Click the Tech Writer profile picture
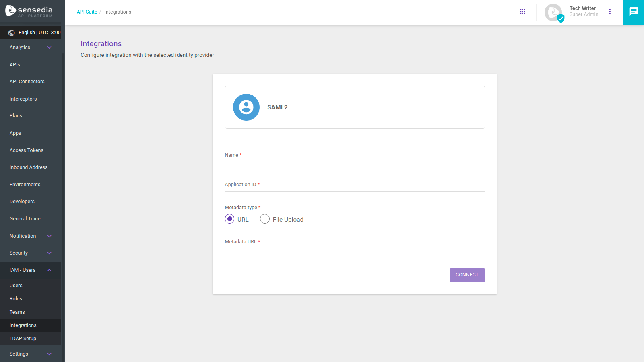 [553, 12]
